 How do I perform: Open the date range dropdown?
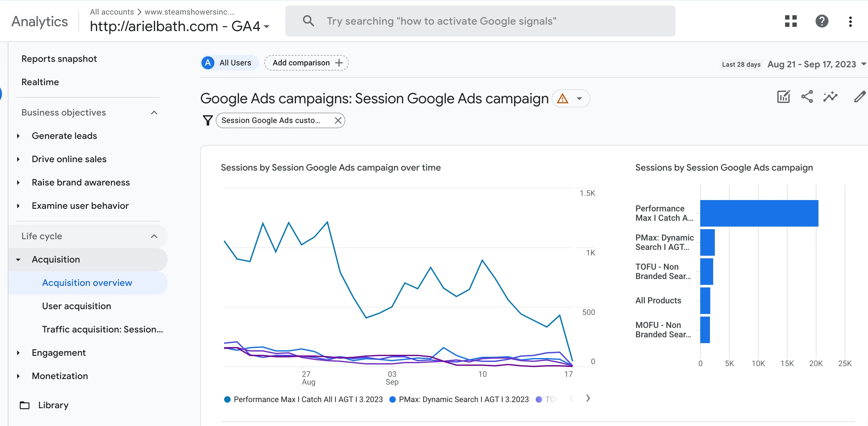tap(816, 64)
